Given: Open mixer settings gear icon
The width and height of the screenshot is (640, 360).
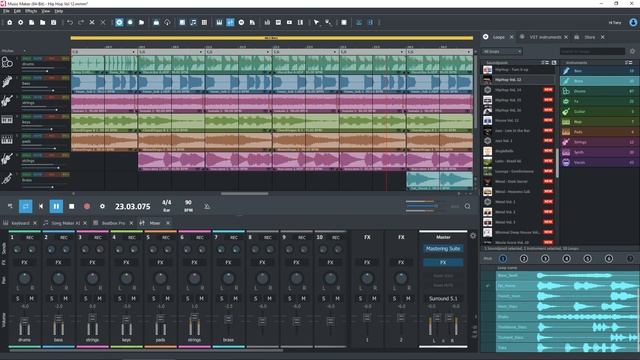Looking at the screenshot, I should click(x=473, y=236).
